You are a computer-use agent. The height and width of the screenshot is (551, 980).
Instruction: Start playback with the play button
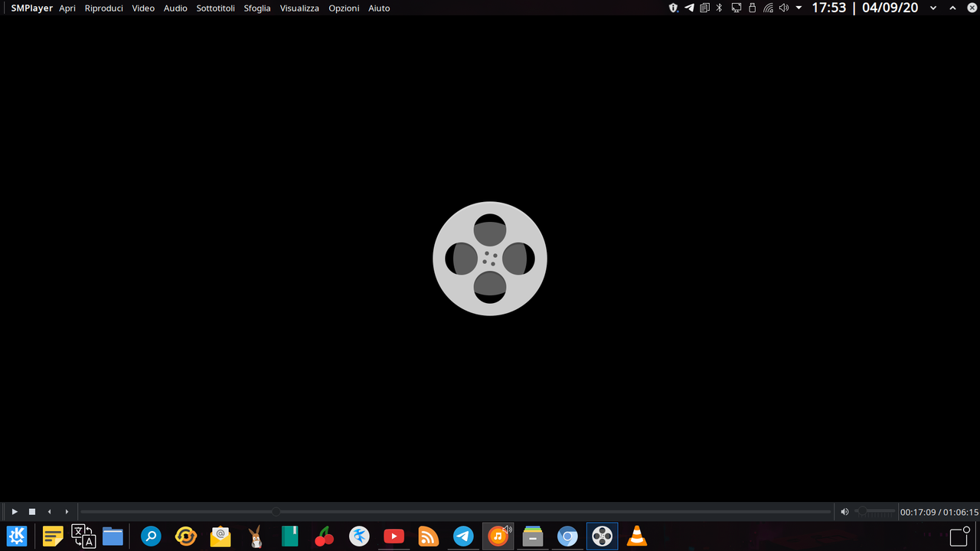[15, 511]
